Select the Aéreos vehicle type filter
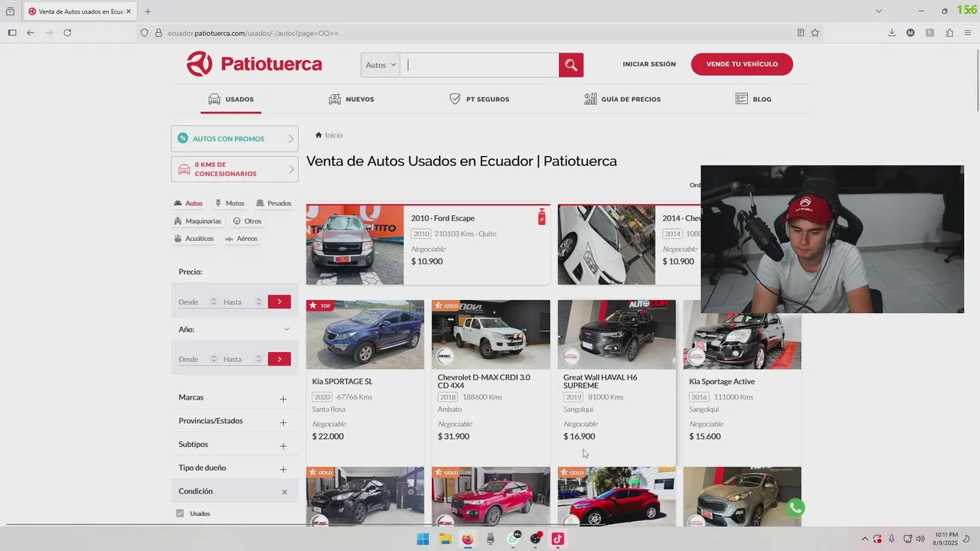980x551 pixels. click(241, 239)
